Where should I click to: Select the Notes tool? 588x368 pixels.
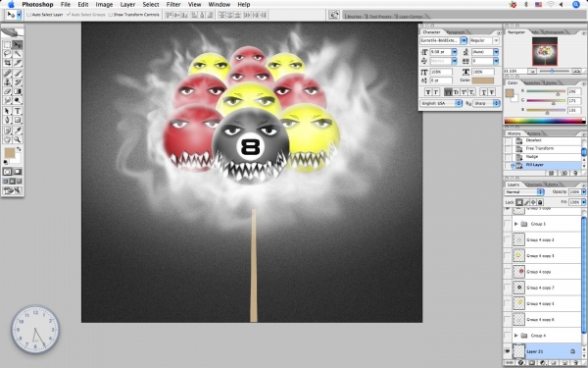tap(8, 131)
